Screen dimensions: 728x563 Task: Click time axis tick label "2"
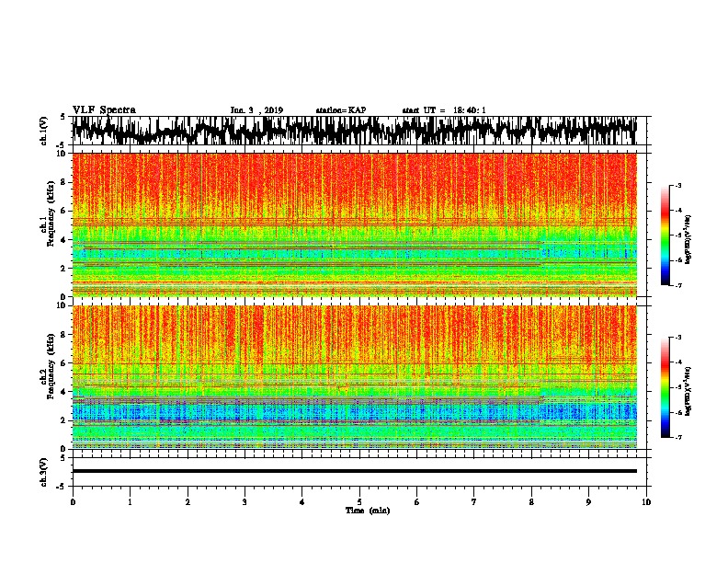click(x=188, y=502)
